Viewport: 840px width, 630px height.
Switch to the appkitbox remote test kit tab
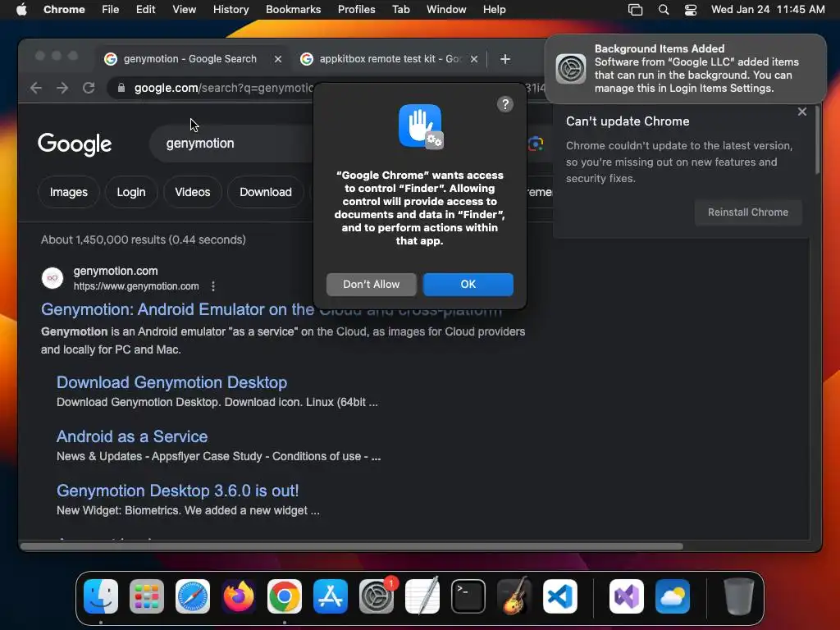click(x=388, y=59)
